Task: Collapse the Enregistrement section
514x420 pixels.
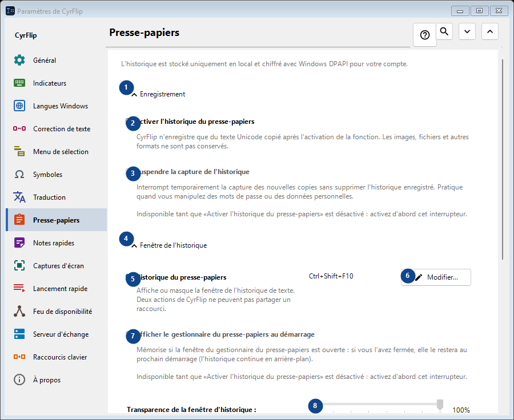Action: [x=134, y=95]
